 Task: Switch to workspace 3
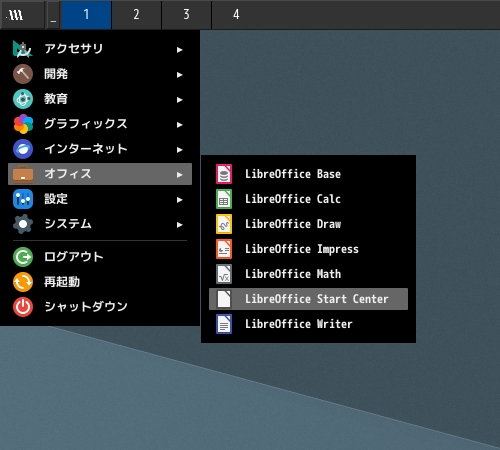pos(186,15)
